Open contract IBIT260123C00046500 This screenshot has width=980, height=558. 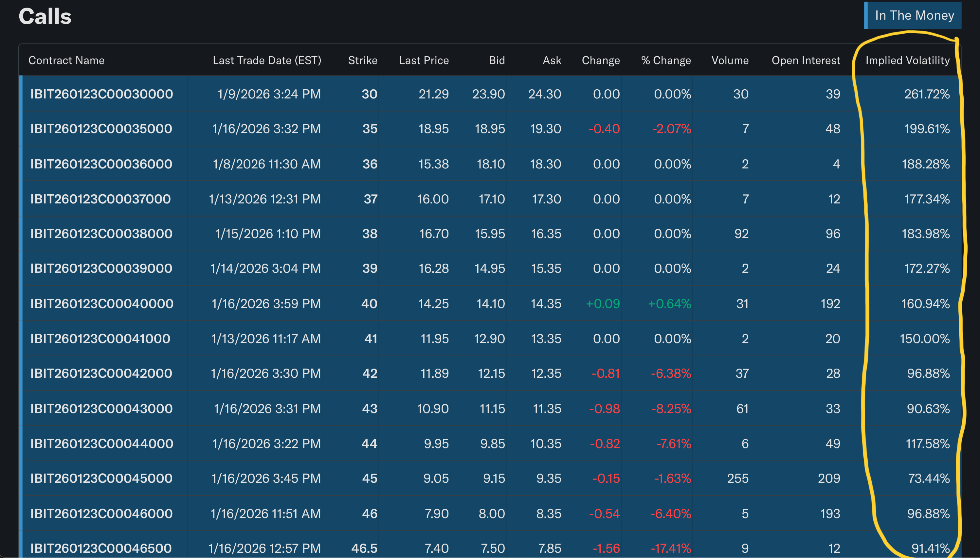click(100, 548)
